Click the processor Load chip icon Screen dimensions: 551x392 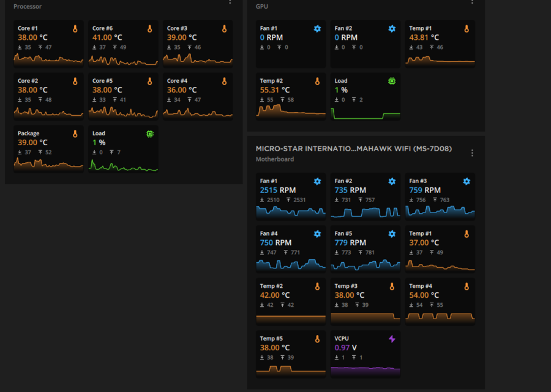point(149,134)
